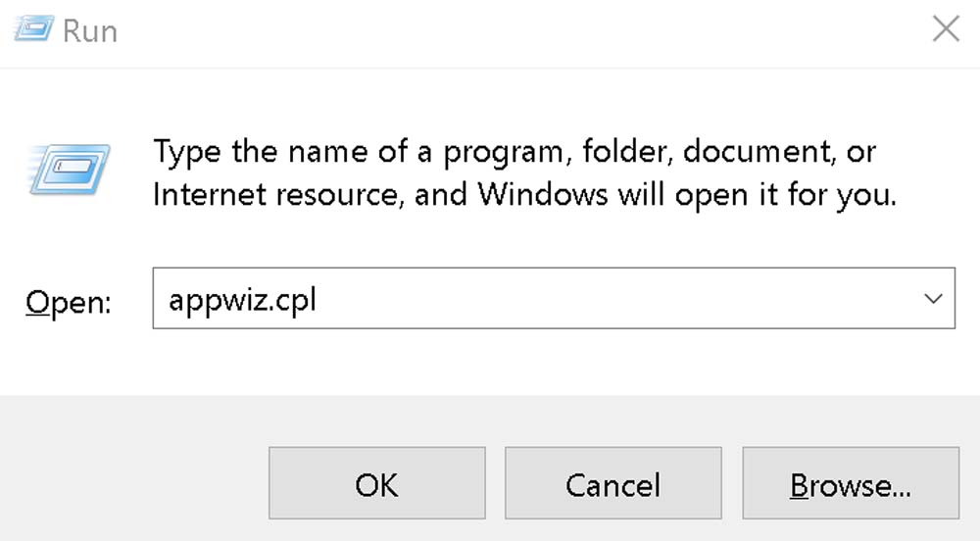Click the "Open:" label
This screenshot has height=541, width=980.
(x=69, y=302)
